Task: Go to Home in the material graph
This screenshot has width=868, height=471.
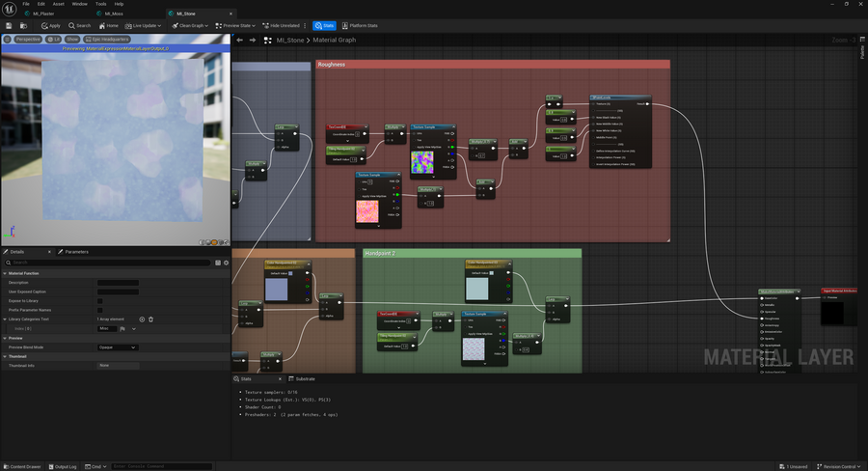Action: click(x=109, y=25)
